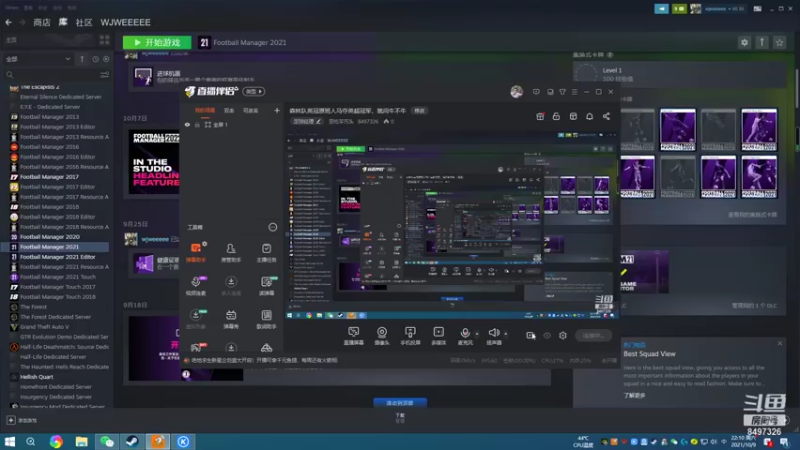Open the In The Studio headline feature thumbnail

click(154, 161)
